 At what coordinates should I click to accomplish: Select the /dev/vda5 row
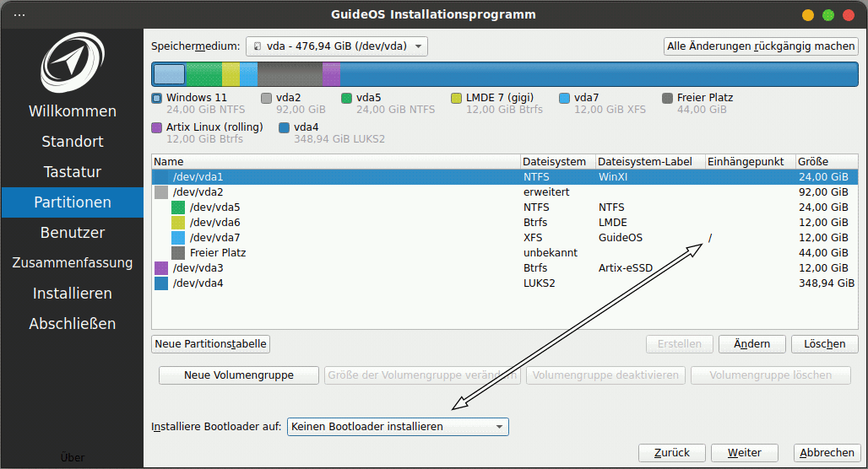click(x=505, y=208)
